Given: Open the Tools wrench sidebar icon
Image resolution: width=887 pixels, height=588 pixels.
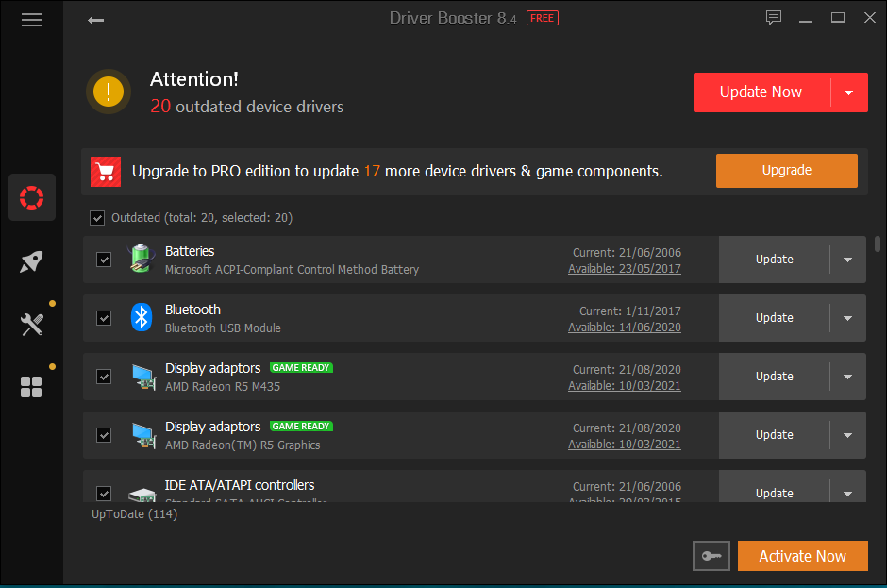Looking at the screenshot, I should pos(32,325).
